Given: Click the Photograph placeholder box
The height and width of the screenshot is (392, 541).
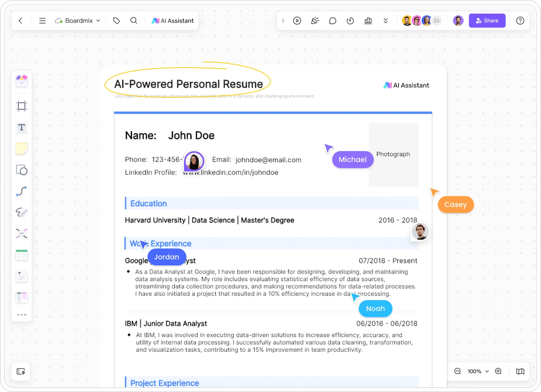Looking at the screenshot, I should pyautogui.click(x=393, y=154).
